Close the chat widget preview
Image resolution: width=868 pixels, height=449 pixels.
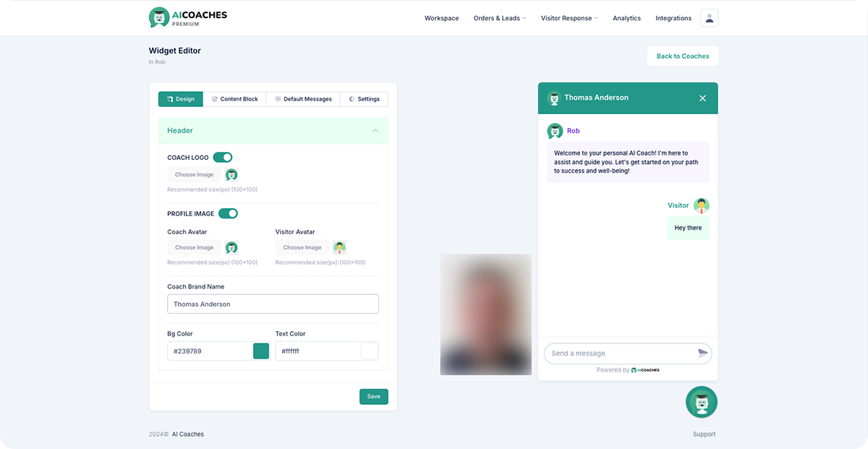click(702, 98)
